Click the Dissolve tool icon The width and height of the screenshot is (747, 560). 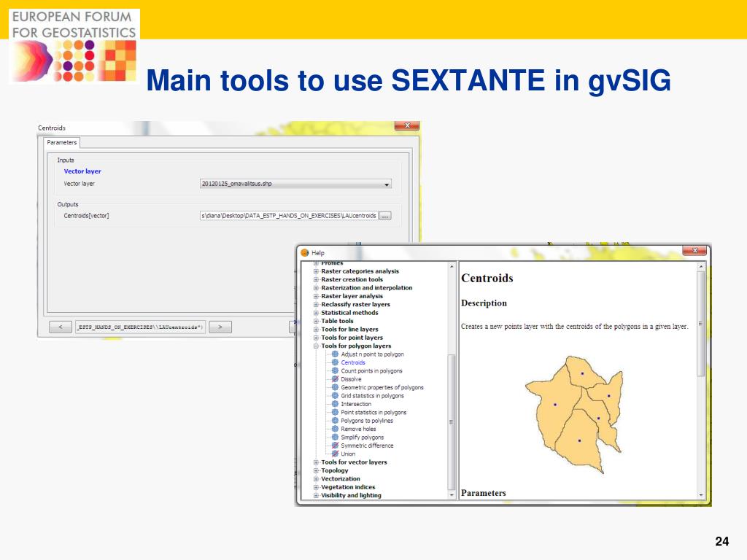point(335,379)
